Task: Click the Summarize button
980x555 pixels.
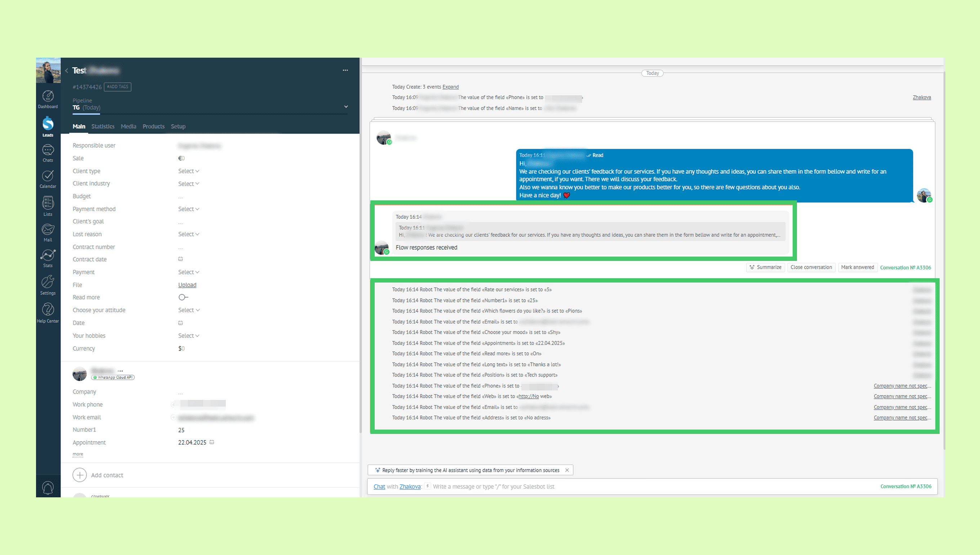Action: (765, 267)
